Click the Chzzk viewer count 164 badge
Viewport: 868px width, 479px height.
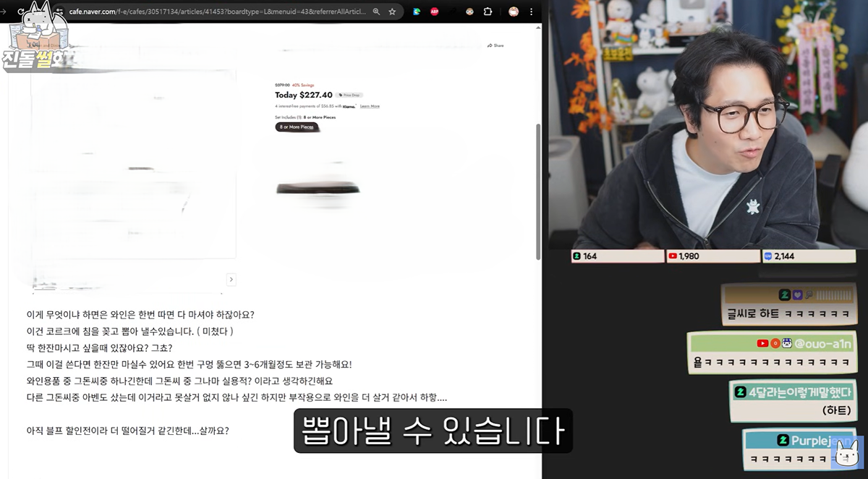coord(616,256)
